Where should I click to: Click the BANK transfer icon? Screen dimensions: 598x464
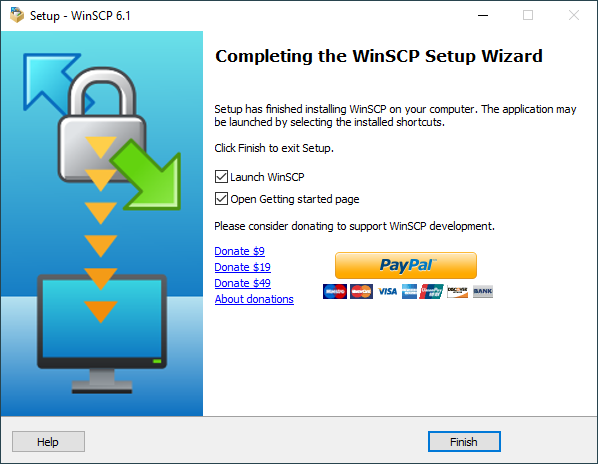(482, 292)
